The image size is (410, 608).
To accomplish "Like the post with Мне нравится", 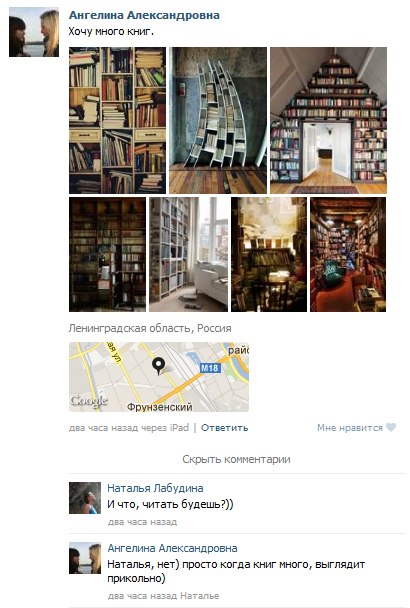I will tap(350, 428).
